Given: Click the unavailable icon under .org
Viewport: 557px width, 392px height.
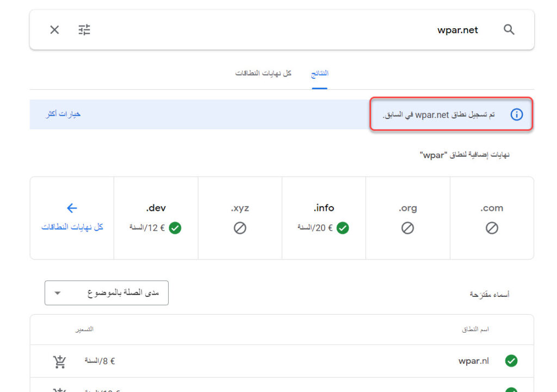Looking at the screenshot, I should (407, 228).
